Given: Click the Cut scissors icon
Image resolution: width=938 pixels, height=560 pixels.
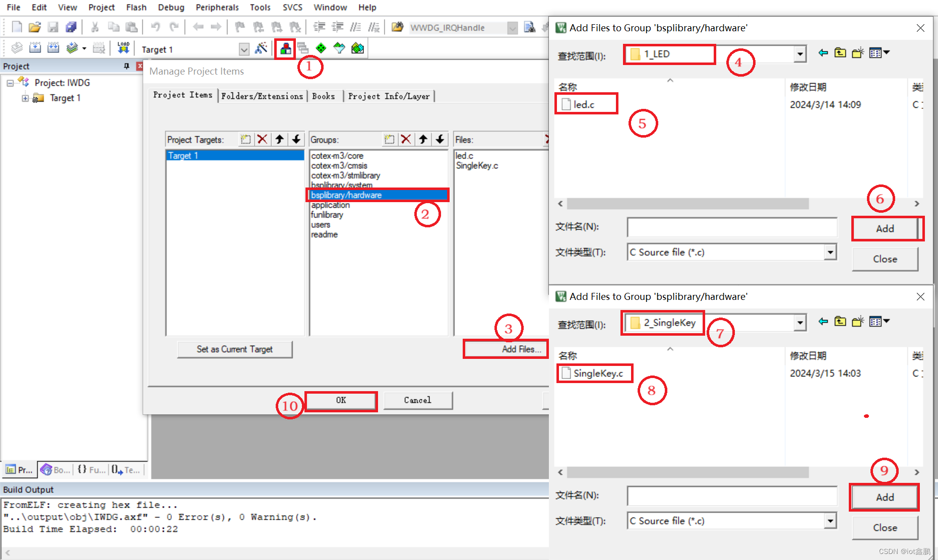Looking at the screenshot, I should click(95, 27).
